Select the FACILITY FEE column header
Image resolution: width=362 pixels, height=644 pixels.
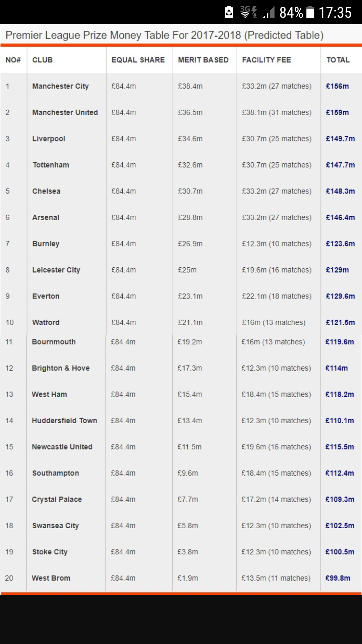[x=266, y=60]
